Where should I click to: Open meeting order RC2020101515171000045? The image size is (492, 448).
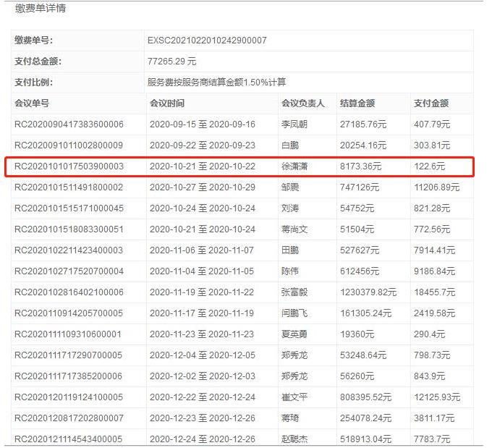[x=69, y=208]
